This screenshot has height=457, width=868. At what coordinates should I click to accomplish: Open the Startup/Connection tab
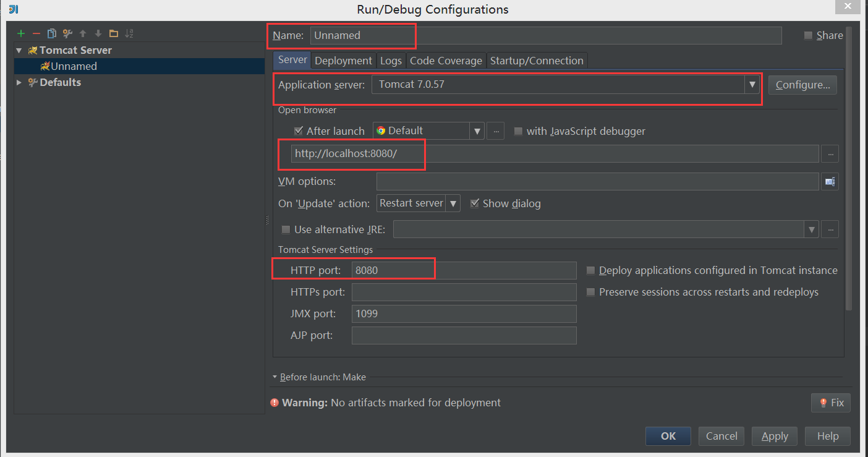pyautogui.click(x=537, y=61)
